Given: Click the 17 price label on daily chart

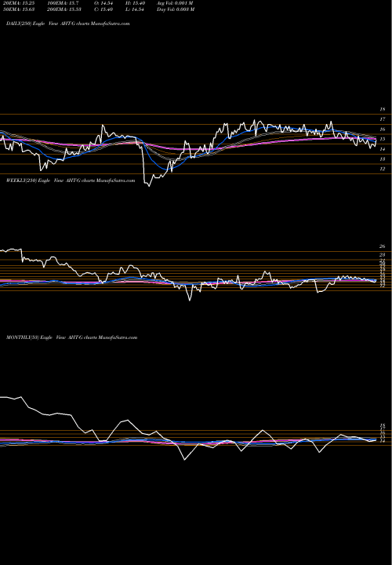Looking at the screenshot, I should (x=383, y=119).
